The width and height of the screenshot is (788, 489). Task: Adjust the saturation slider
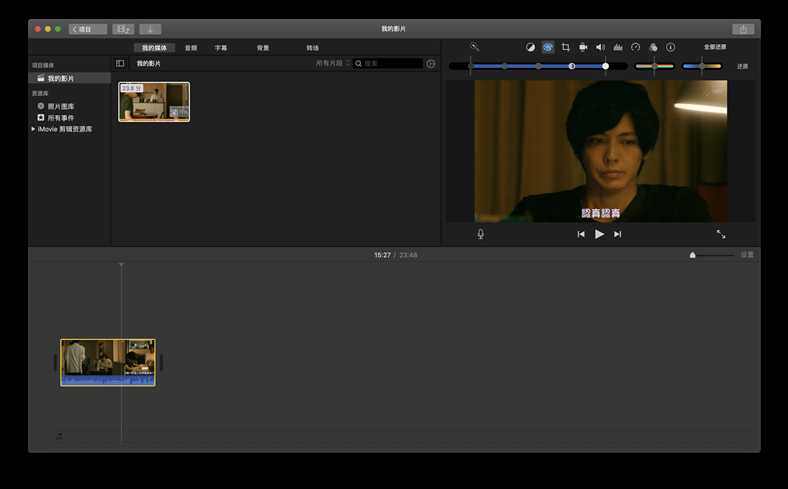(654, 66)
